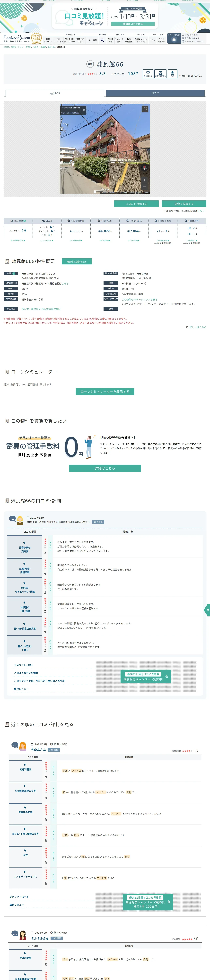
Task: Click the side panel expand arrow tab
Action: [x=207, y=610]
